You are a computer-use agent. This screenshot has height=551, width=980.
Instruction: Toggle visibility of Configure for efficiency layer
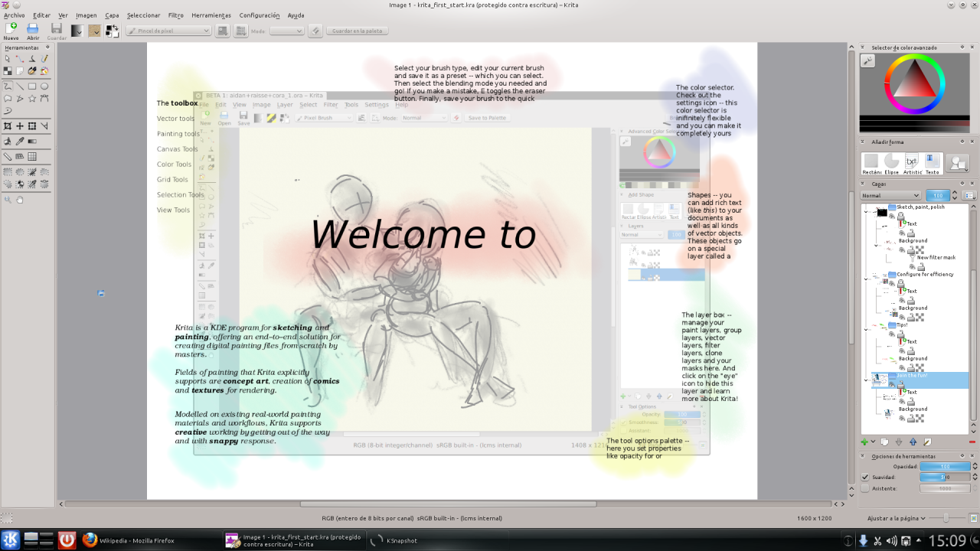(892, 283)
